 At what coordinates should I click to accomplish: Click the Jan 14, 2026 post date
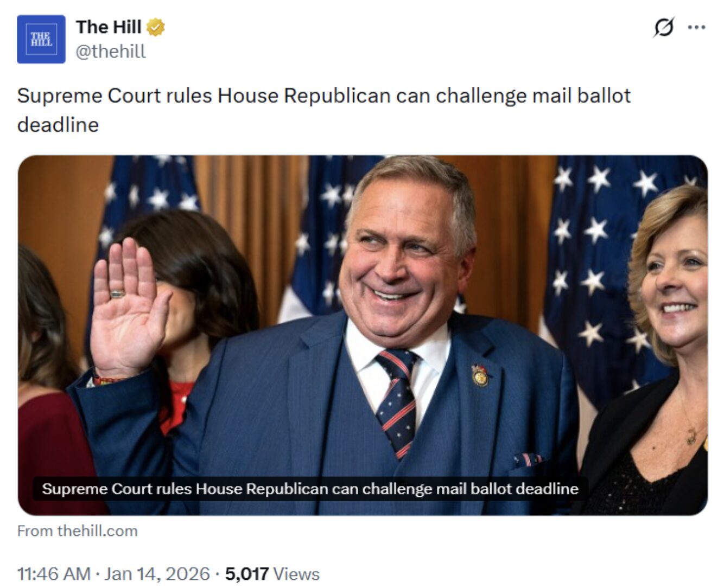pyautogui.click(x=157, y=573)
